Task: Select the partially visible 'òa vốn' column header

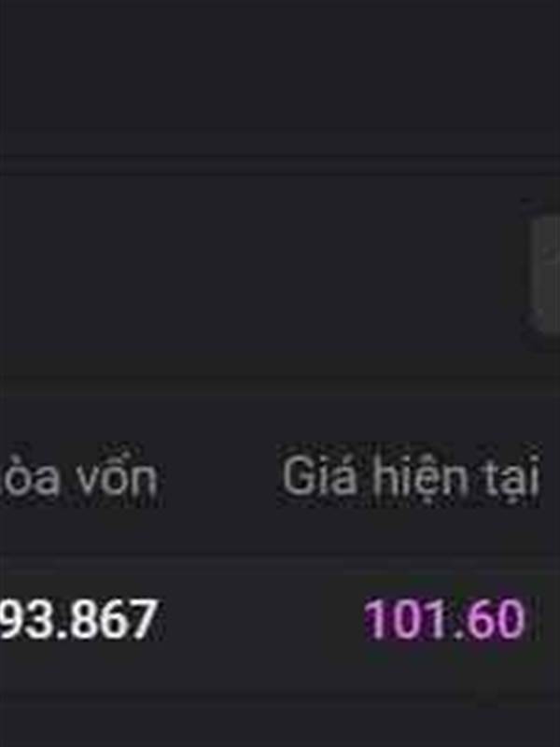Action: tap(78, 475)
